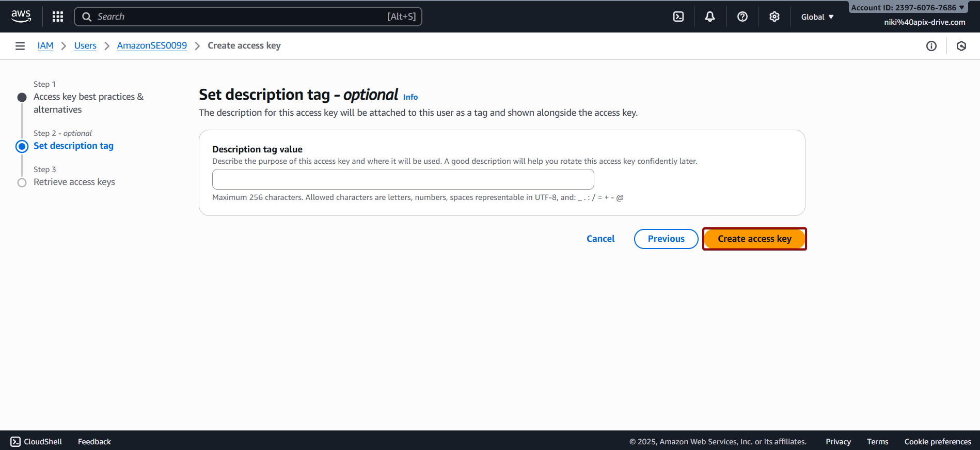Image resolution: width=980 pixels, height=450 pixels.
Task: Open the help question mark menu
Action: pos(742,17)
